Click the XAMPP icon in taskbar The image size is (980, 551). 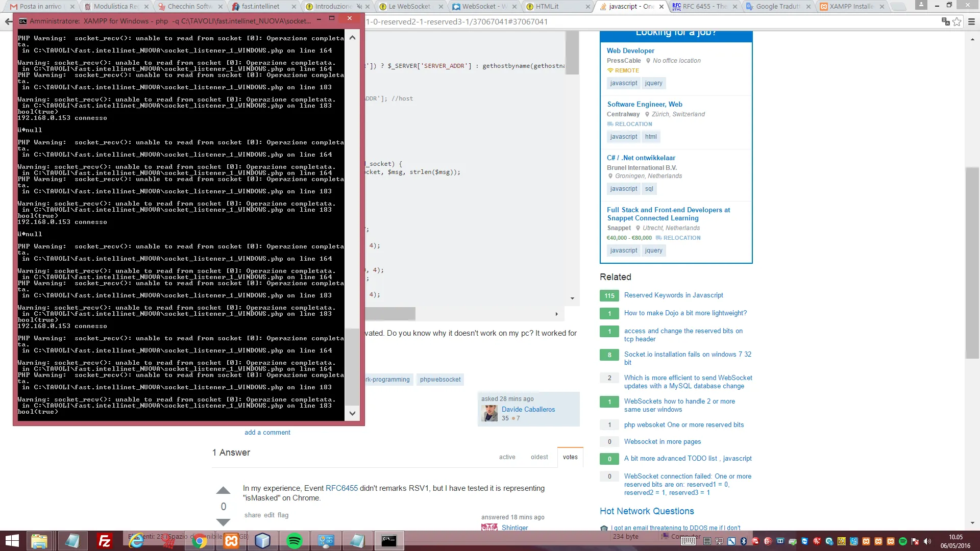click(x=231, y=541)
